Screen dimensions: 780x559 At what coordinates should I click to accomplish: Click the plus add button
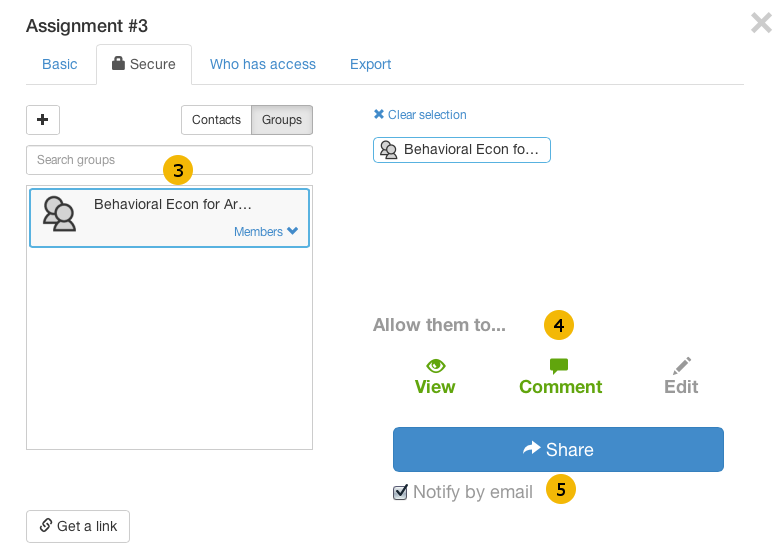[x=43, y=120]
